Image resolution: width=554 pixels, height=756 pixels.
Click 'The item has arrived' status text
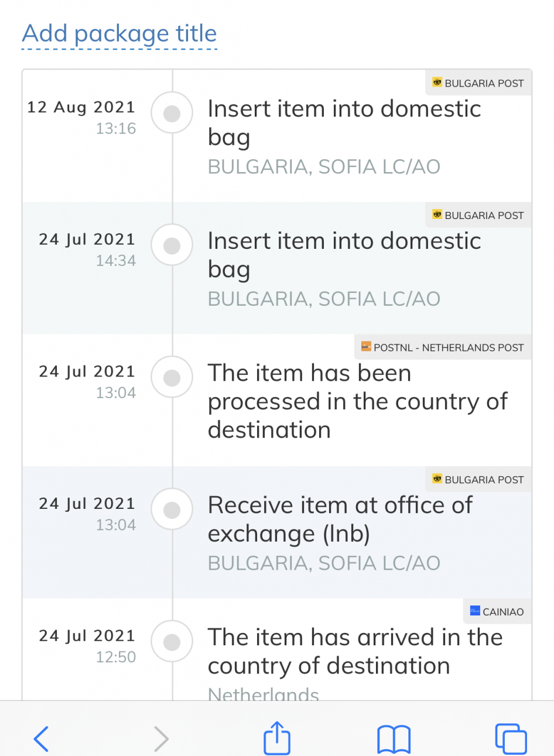point(355,651)
